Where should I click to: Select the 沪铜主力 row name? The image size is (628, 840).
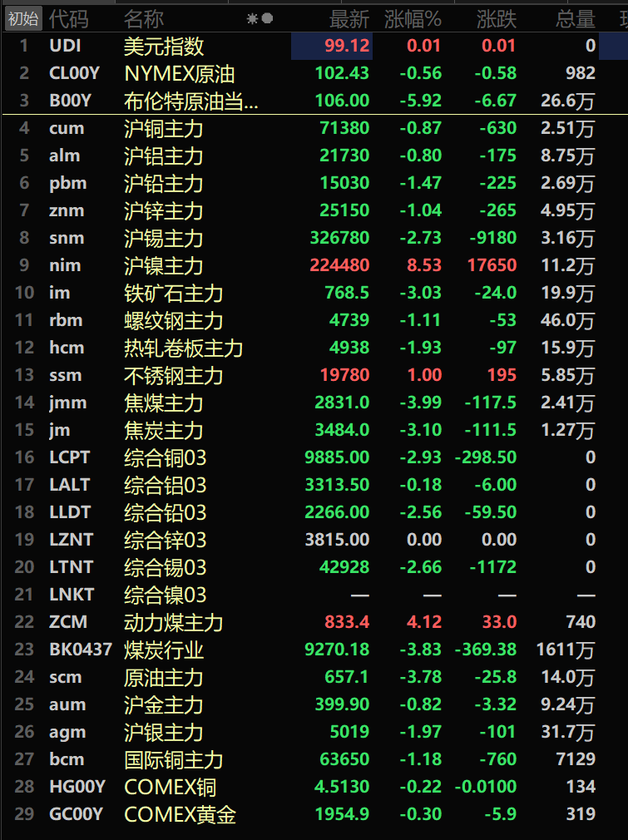point(163,129)
